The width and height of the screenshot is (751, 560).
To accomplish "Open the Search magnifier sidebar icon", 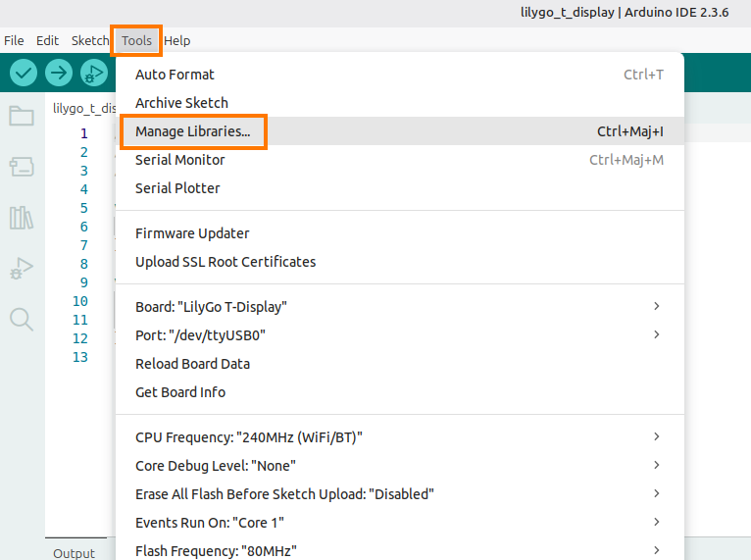I will (x=22, y=319).
